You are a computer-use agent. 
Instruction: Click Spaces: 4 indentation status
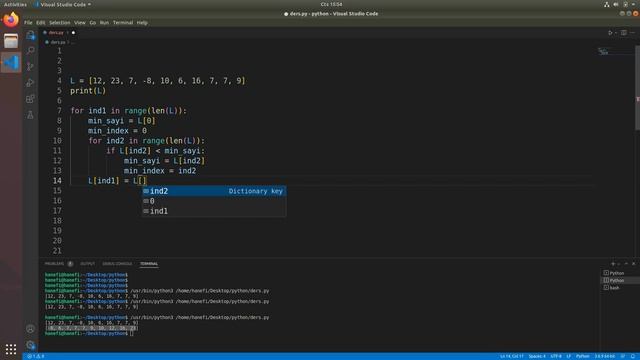point(537,356)
